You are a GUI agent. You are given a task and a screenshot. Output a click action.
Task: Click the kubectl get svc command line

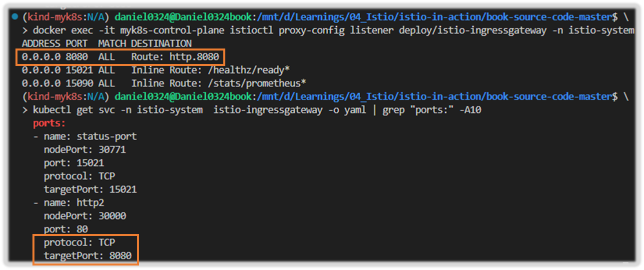pyautogui.click(x=252, y=109)
